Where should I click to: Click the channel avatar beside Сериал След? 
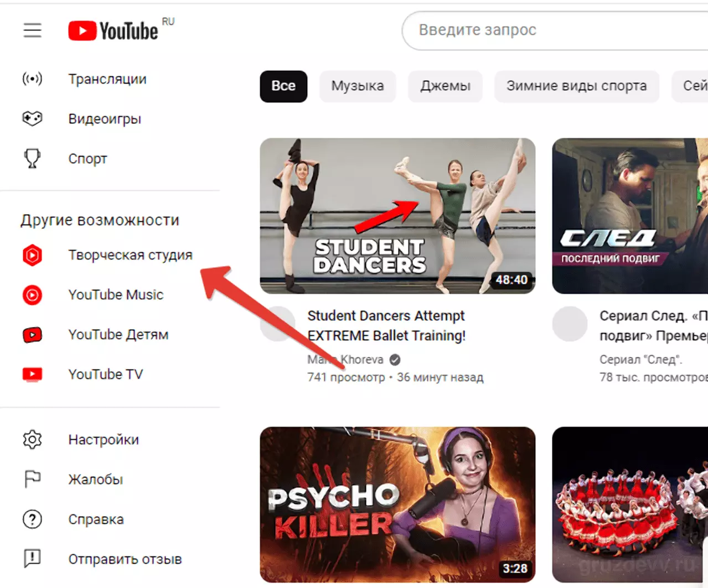[570, 324]
